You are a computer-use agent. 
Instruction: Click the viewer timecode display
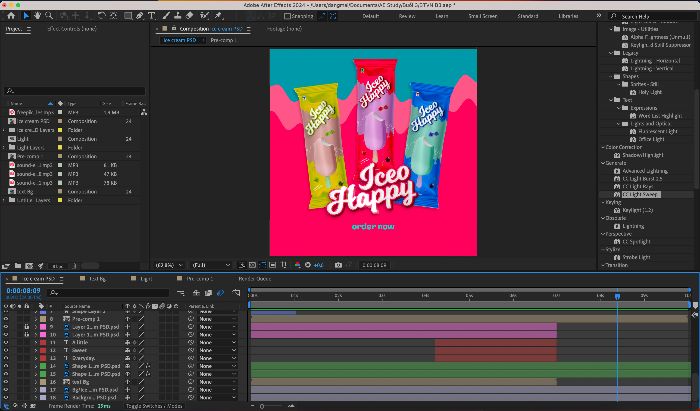tap(374, 265)
